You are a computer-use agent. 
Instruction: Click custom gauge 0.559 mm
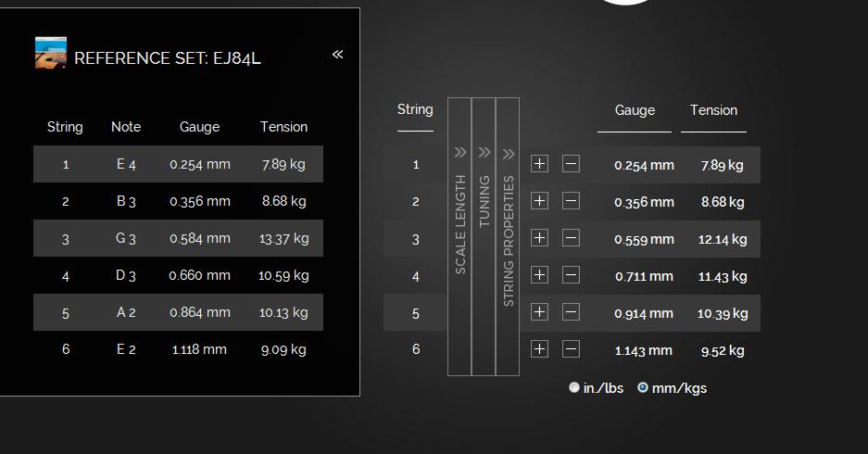coord(645,239)
